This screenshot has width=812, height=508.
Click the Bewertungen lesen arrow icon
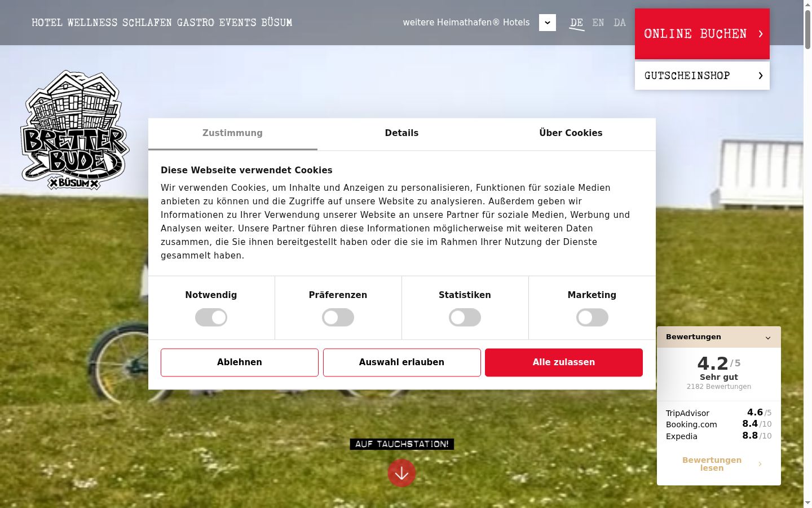[x=760, y=464]
